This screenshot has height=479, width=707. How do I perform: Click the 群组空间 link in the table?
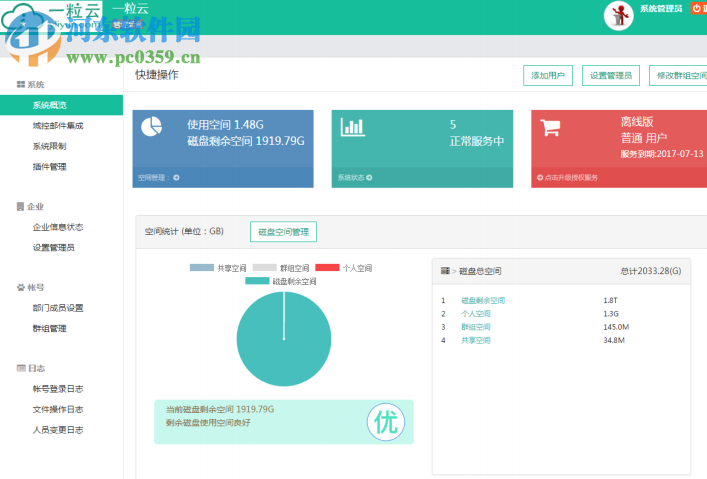[x=476, y=327]
